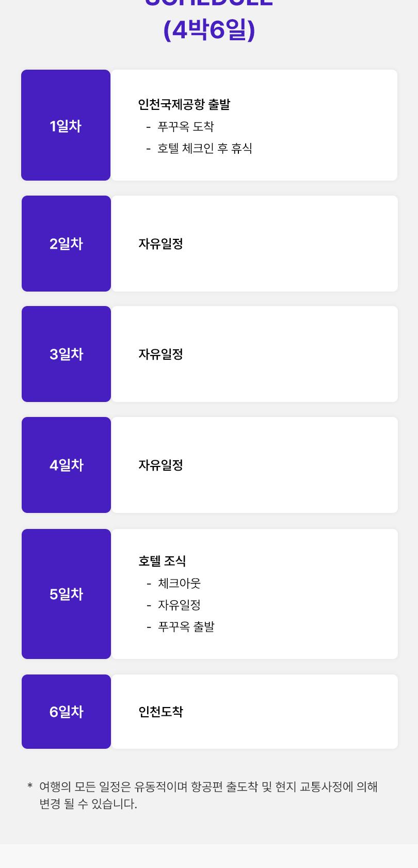
Task: Click 자유일정 item in 5일차 card
Action: pos(179,605)
